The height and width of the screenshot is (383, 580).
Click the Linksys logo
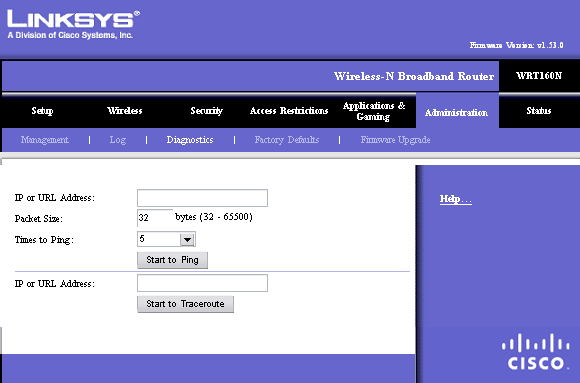point(74,24)
